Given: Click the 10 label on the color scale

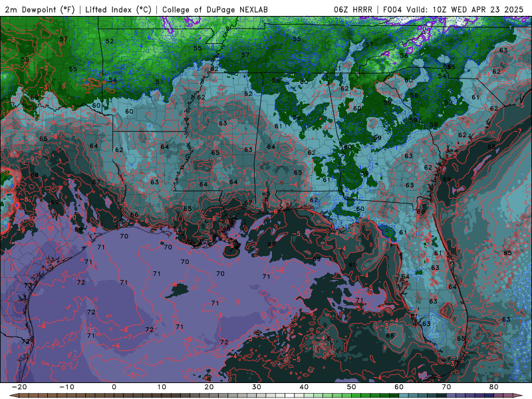Looking at the screenshot, I should tap(162, 387).
